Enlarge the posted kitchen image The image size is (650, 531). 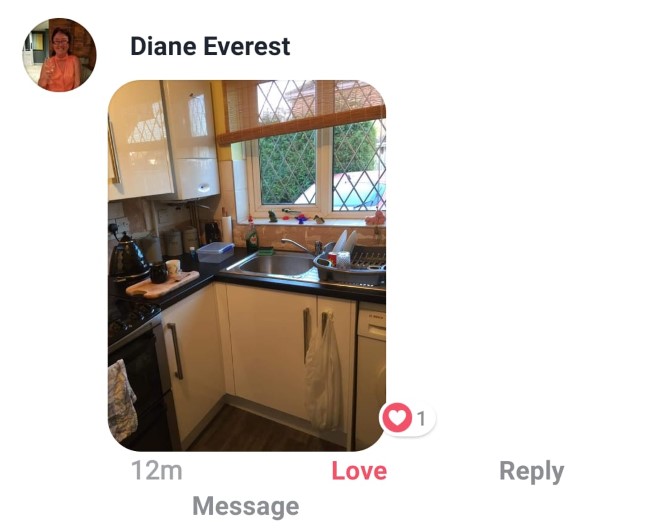click(247, 265)
